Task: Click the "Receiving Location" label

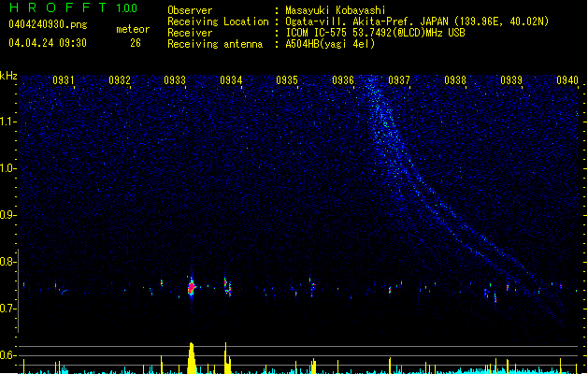Action: 218,22
